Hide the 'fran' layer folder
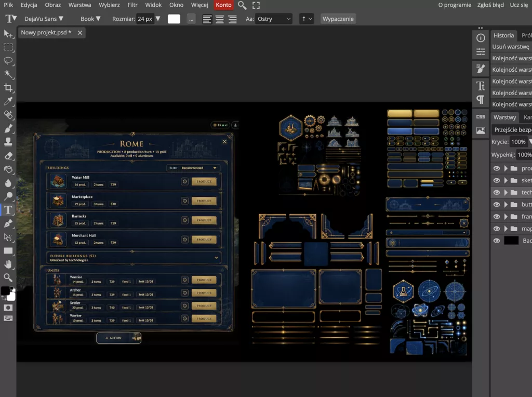 pos(496,217)
